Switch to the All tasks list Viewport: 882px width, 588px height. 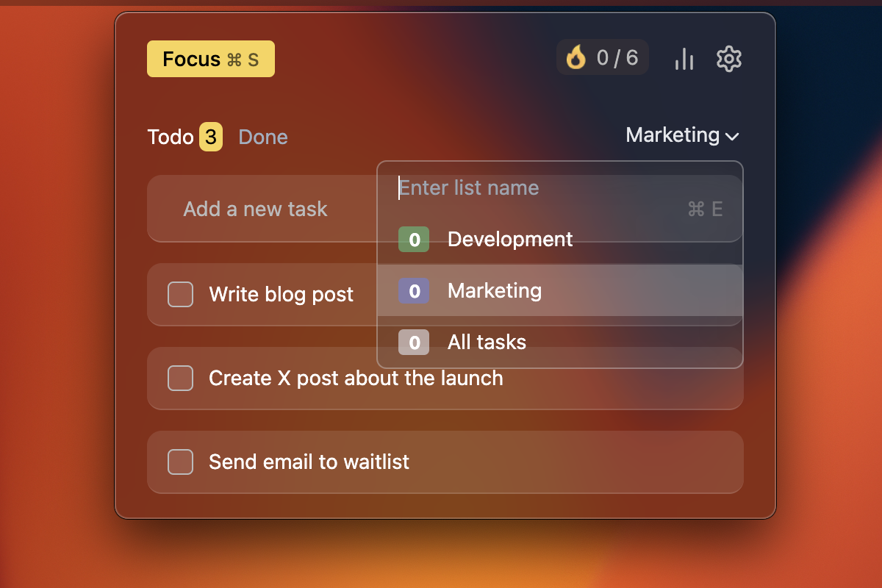tap(486, 342)
